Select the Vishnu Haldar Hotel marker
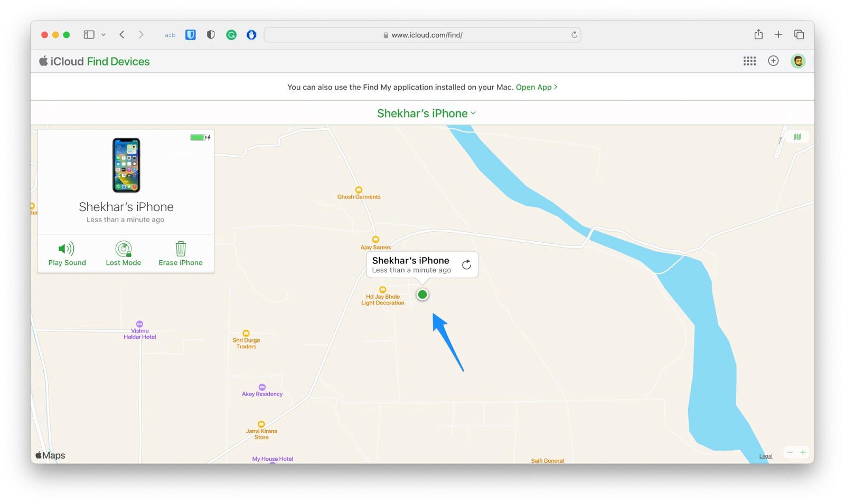This screenshot has width=845, height=504. coord(139,324)
